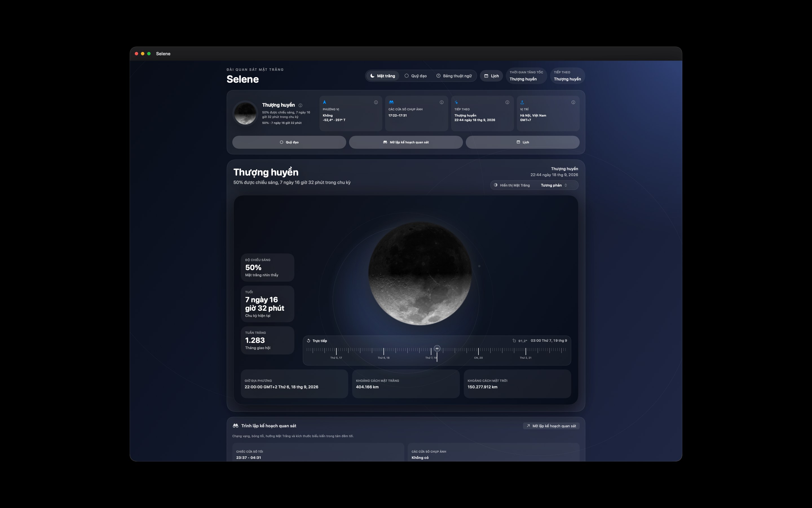Click the timeline scrubber handle
The image size is (812, 508).
[x=437, y=349]
